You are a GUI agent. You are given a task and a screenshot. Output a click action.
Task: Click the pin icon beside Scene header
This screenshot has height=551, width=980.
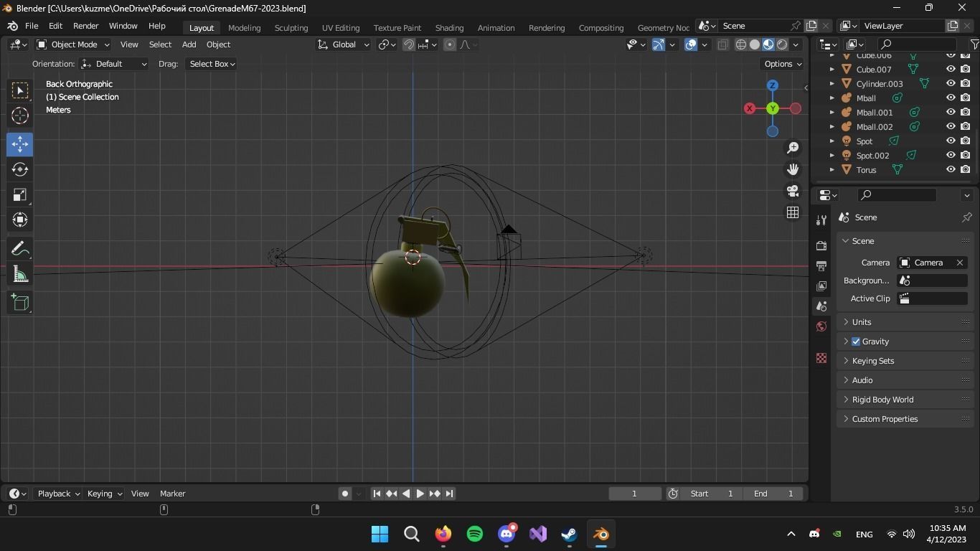point(966,217)
